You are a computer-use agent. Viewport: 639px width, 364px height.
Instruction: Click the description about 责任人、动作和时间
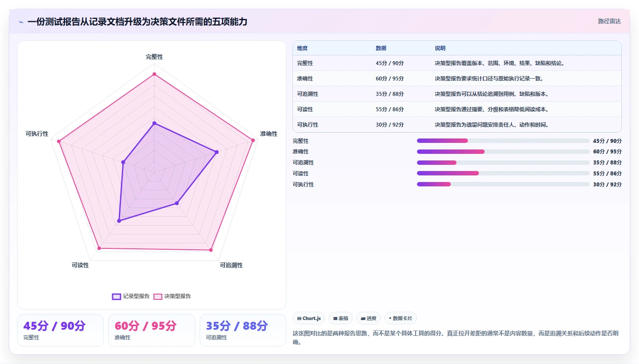click(492, 125)
